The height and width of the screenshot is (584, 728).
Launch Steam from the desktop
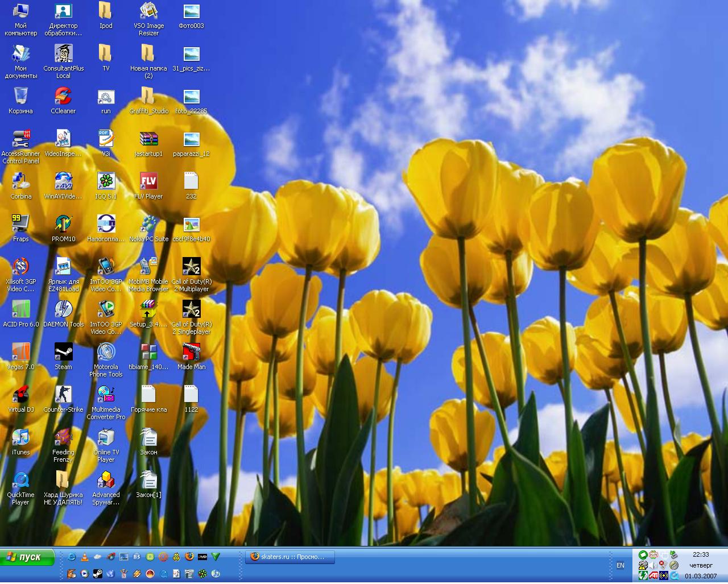coord(63,353)
